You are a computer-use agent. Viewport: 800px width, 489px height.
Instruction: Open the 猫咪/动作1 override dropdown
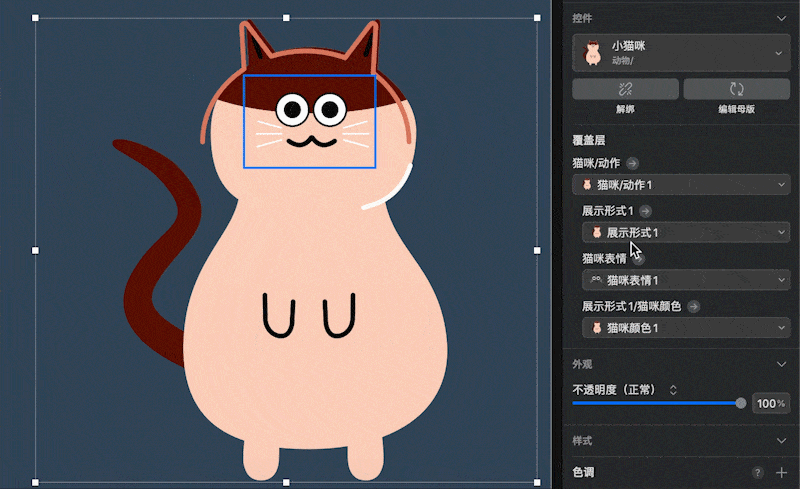(682, 185)
